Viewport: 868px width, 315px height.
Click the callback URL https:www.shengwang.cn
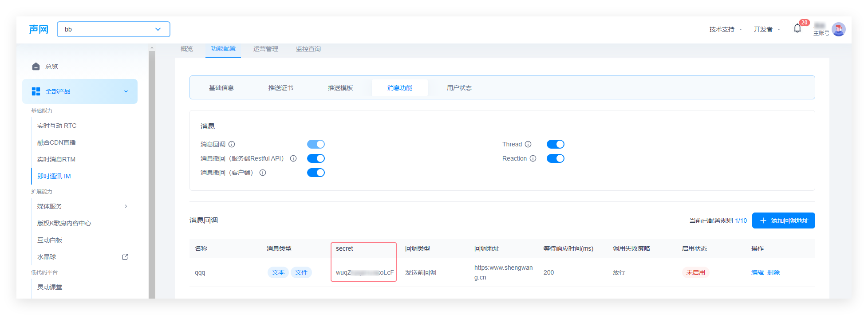coord(504,272)
